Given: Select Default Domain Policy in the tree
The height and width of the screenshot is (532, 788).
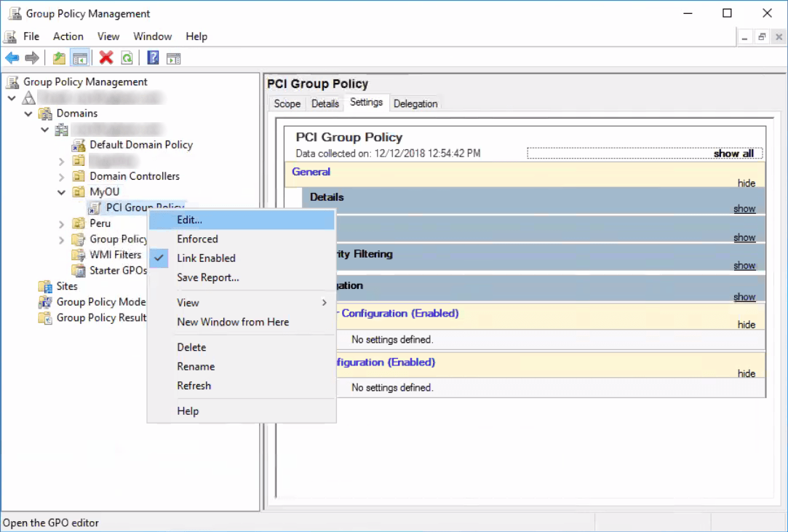Looking at the screenshot, I should [x=141, y=145].
